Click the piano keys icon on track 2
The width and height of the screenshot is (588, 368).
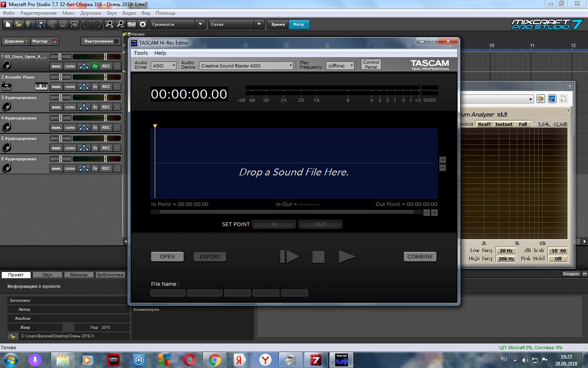41,86
